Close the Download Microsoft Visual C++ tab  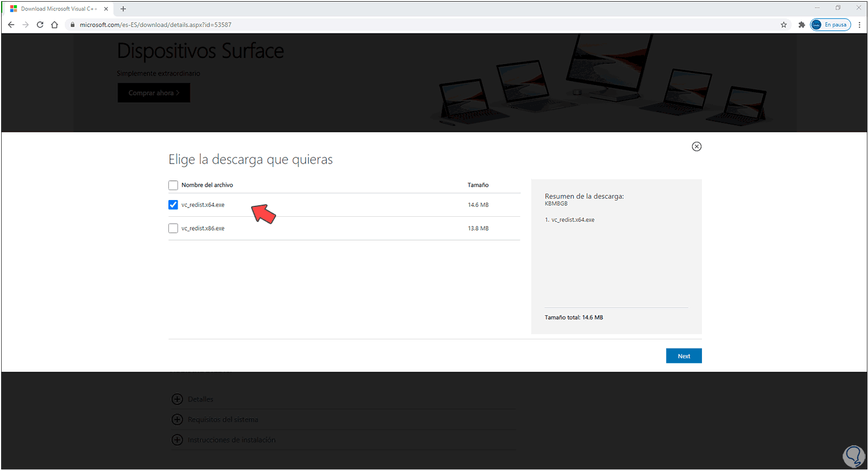point(106,9)
